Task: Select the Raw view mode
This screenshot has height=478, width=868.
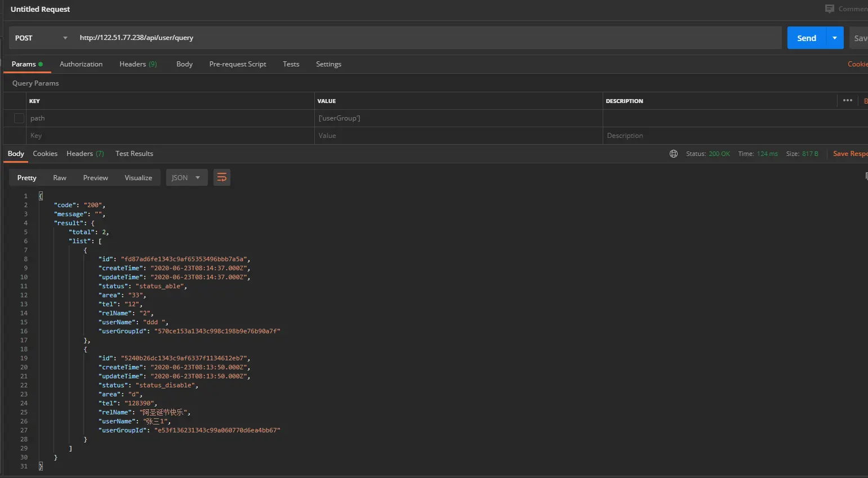Action: click(60, 177)
